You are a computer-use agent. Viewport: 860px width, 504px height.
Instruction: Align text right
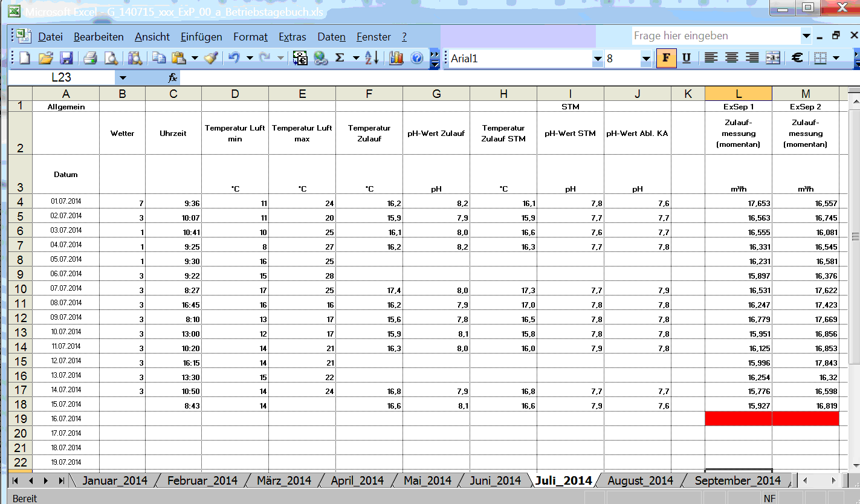click(x=752, y=58)
